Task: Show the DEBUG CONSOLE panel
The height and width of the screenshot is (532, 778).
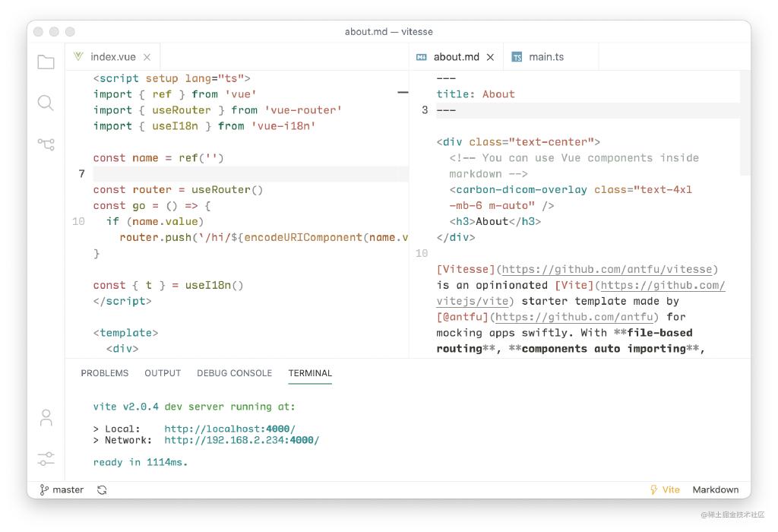Action: [234, 373]
